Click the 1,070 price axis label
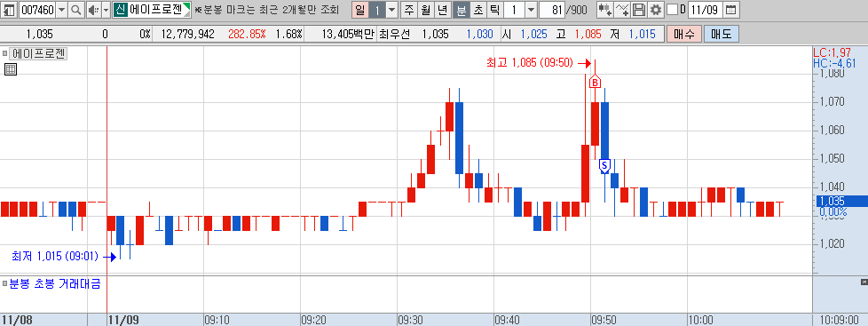The width and height of the screenshot is (868, 326). (x=832, y=101)
